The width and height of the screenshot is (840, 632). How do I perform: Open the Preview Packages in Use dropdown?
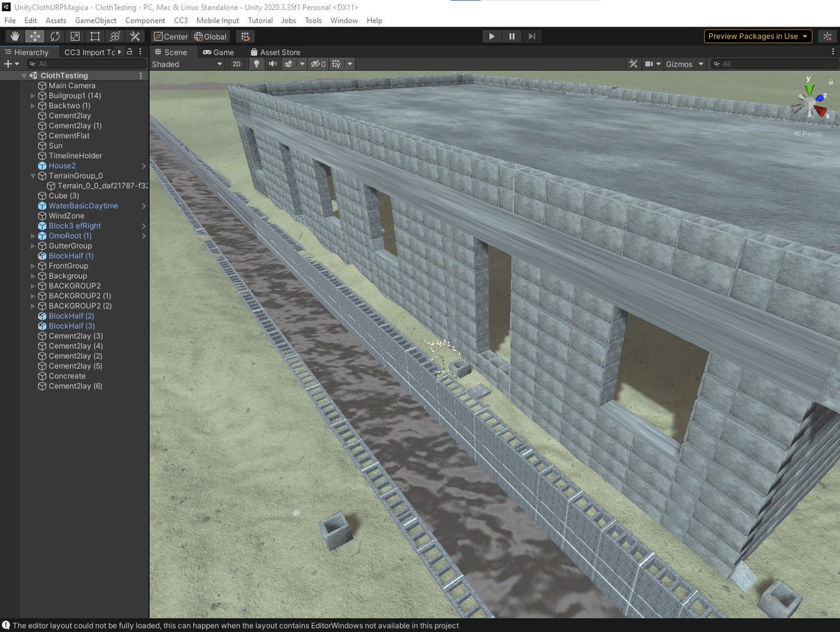758,36
